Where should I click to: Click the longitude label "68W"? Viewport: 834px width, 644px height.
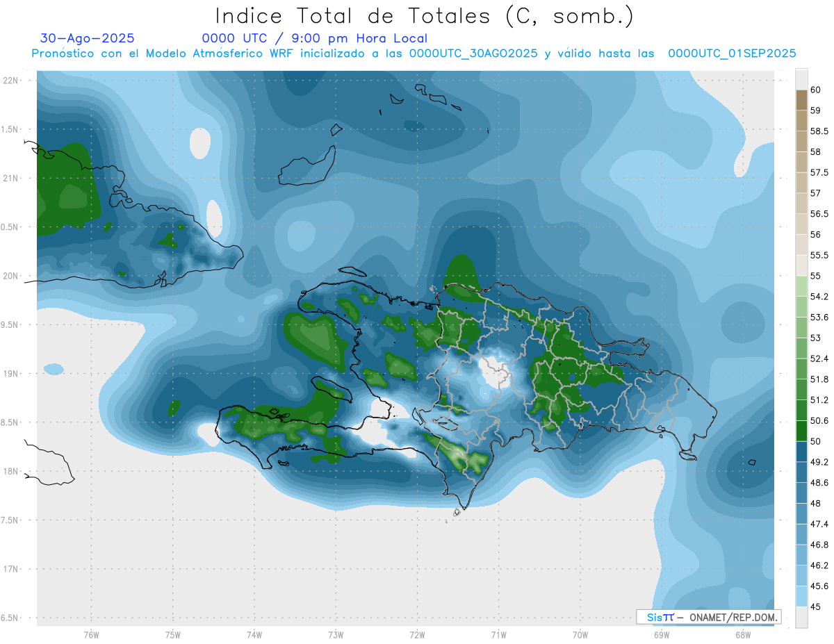coord(743,634)
